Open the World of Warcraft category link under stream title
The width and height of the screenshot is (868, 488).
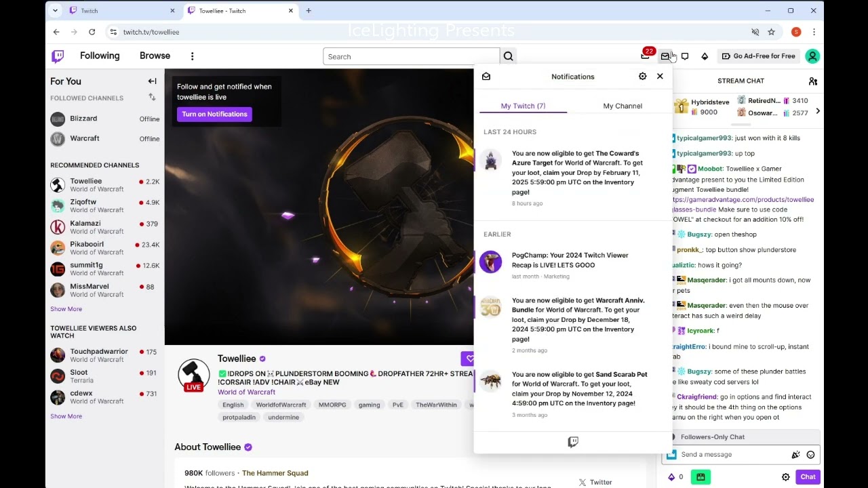pos(246,392)
